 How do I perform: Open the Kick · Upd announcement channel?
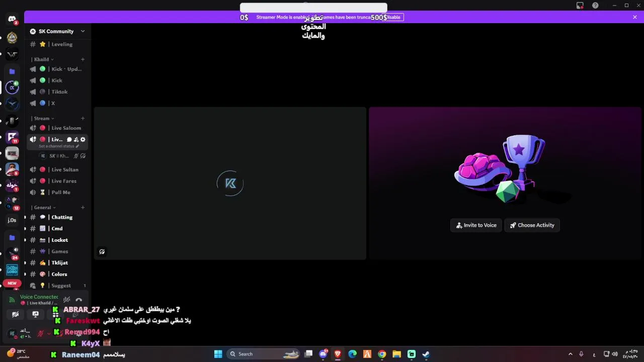point(57,69)
